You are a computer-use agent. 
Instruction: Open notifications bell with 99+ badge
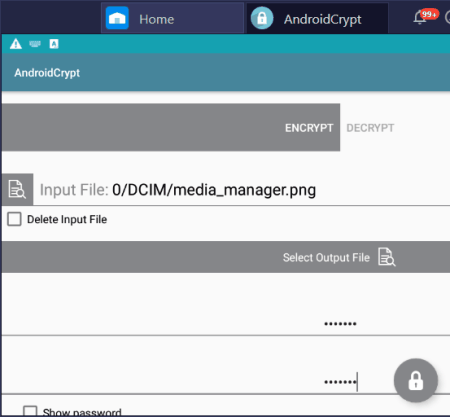tap(425, 17)
